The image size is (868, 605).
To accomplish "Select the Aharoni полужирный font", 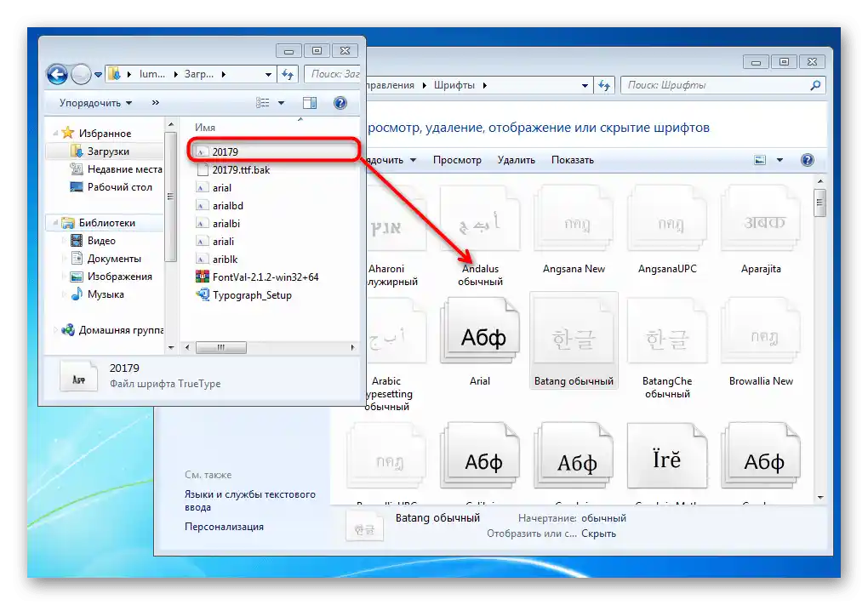I will point(396,235).
